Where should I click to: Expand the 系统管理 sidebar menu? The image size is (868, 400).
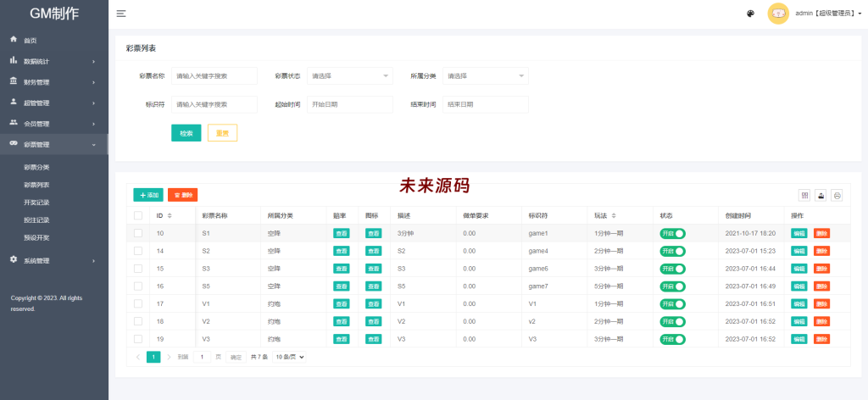coord(53,260)
